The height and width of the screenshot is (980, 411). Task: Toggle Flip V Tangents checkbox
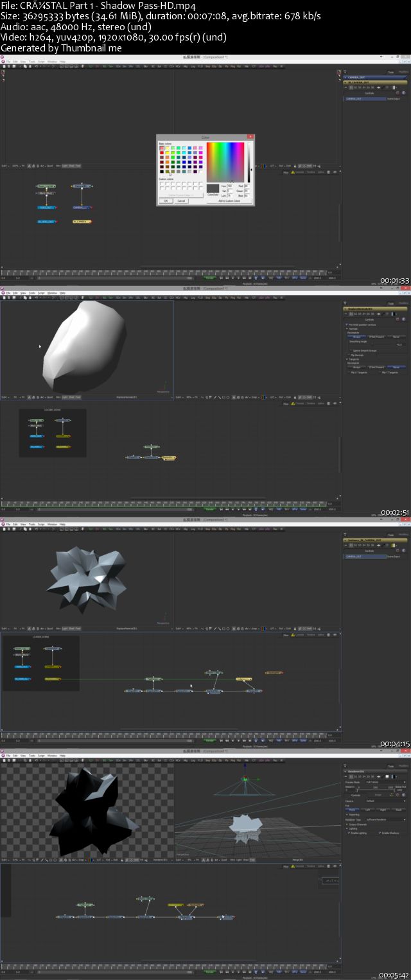pos(380,372)
